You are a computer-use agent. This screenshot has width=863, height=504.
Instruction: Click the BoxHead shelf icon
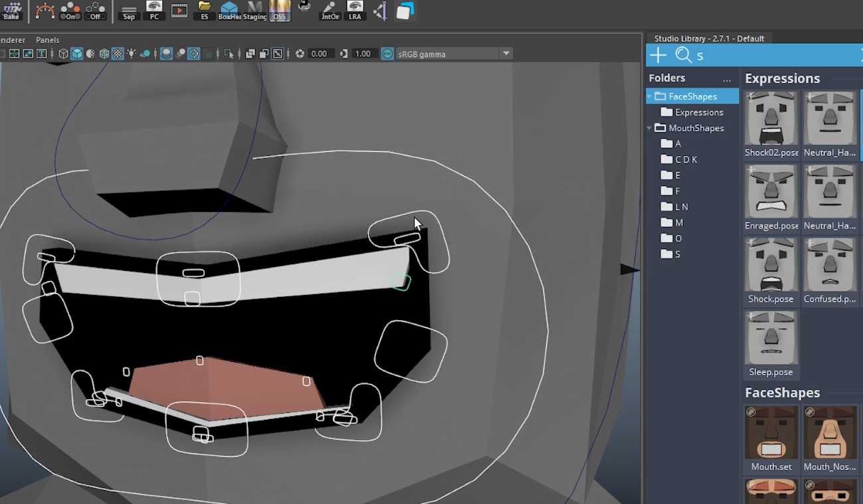(229, 11)
